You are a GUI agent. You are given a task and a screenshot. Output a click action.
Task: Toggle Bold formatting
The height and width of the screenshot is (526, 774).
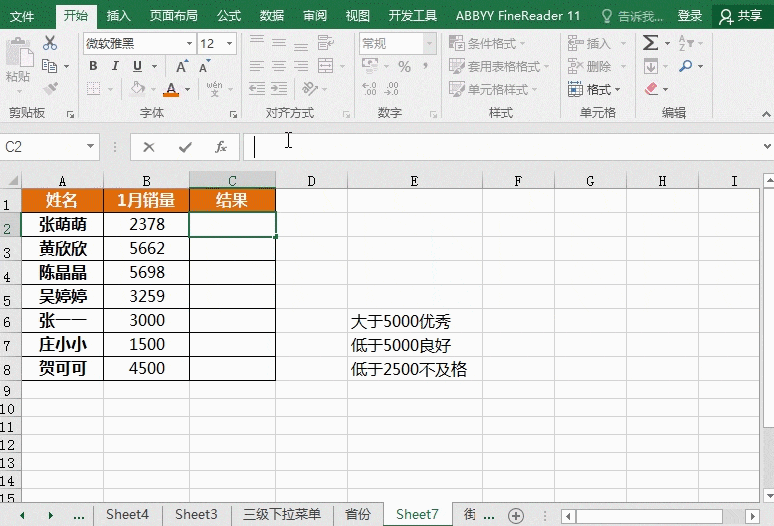93,66
